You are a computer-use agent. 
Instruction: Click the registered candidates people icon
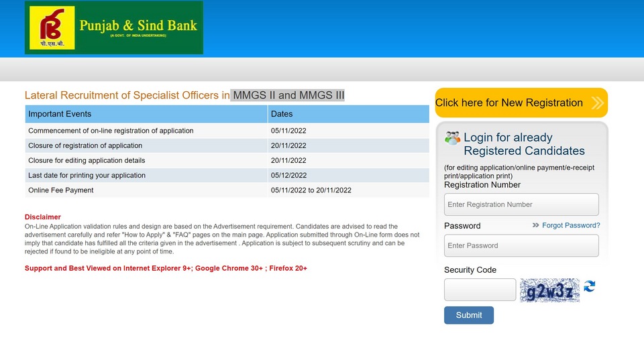(452, 138)
